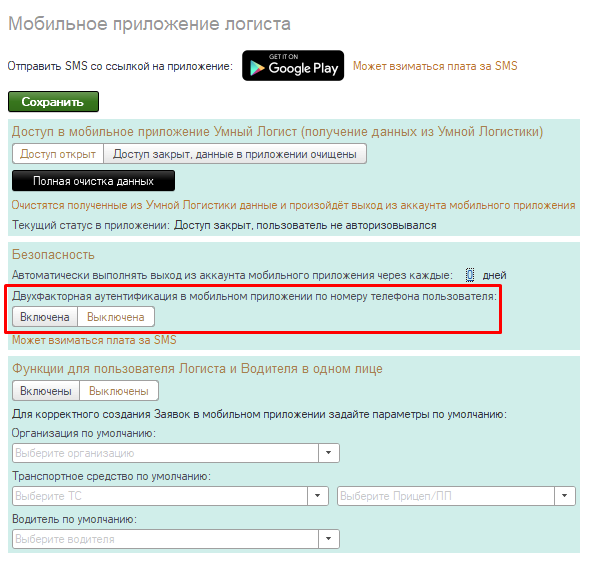
Task: Click the Выберите водителя input field
Action: (165, 539)
